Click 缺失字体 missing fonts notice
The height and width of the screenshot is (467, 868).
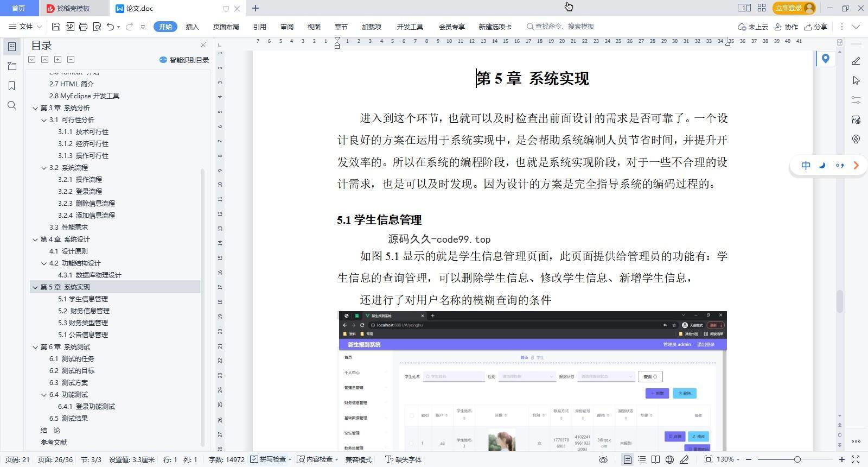point(404,459)
